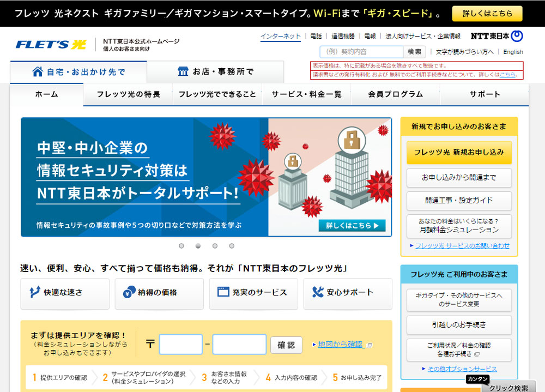Select the fourth carousel dot
Screen dimensions: 545x392
(x=232, y=246)
